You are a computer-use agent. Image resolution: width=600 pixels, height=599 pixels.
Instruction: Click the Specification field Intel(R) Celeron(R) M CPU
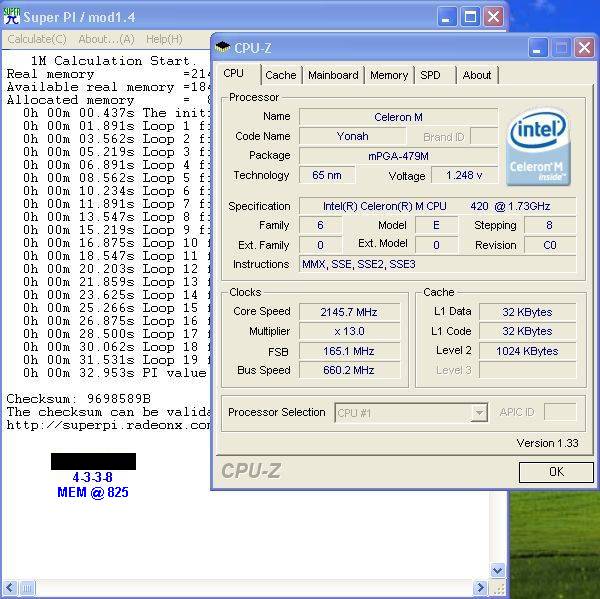(x=437, y=206)
